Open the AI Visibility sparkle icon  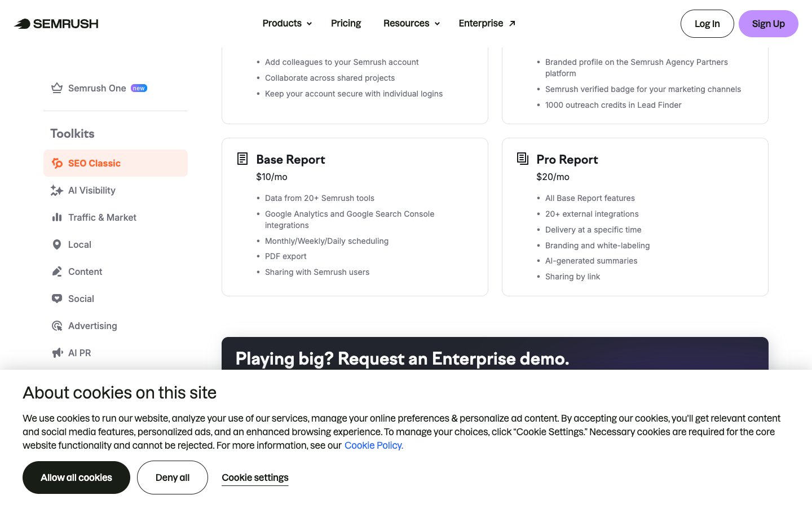pos(56,191)
